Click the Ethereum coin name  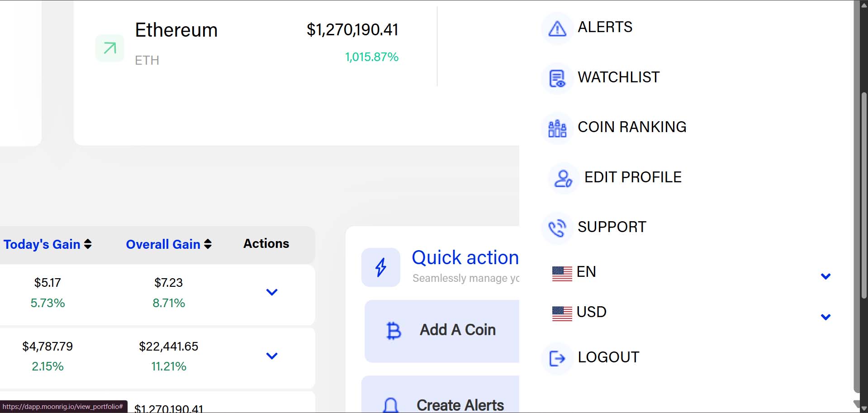(176, 30)
